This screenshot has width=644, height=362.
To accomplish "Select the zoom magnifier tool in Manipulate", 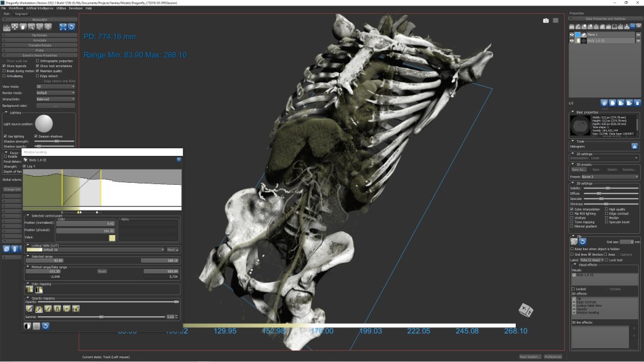I will [31, 27].
